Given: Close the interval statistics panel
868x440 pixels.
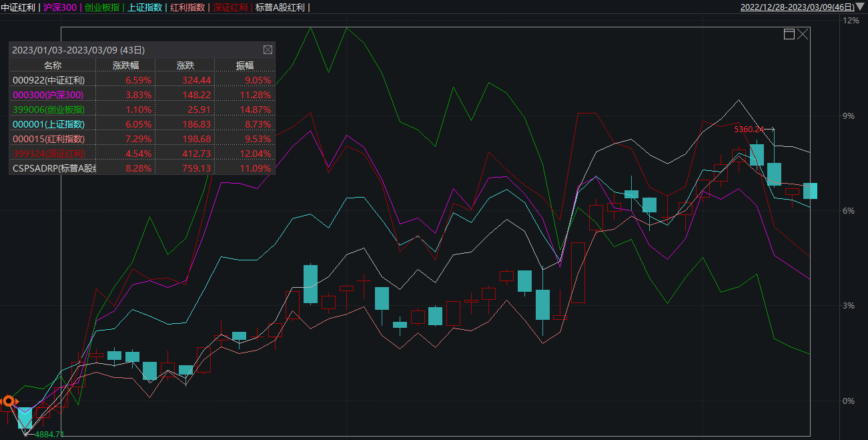Looking at the screenshot, I should pos(268,49).
